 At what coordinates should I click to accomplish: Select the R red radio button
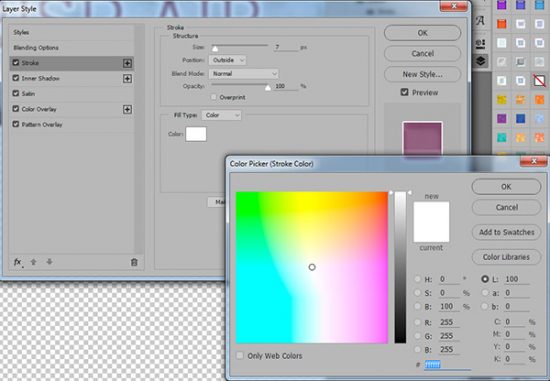tap(417, 322)
